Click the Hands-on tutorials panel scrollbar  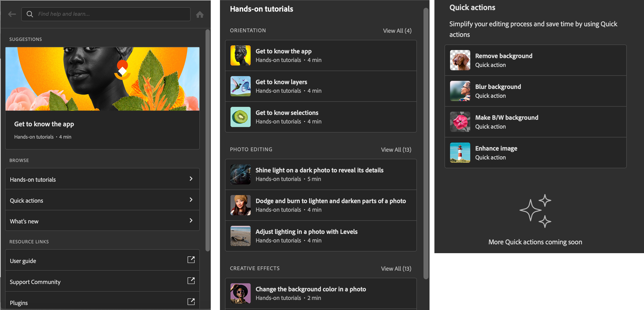pos(426,144)
